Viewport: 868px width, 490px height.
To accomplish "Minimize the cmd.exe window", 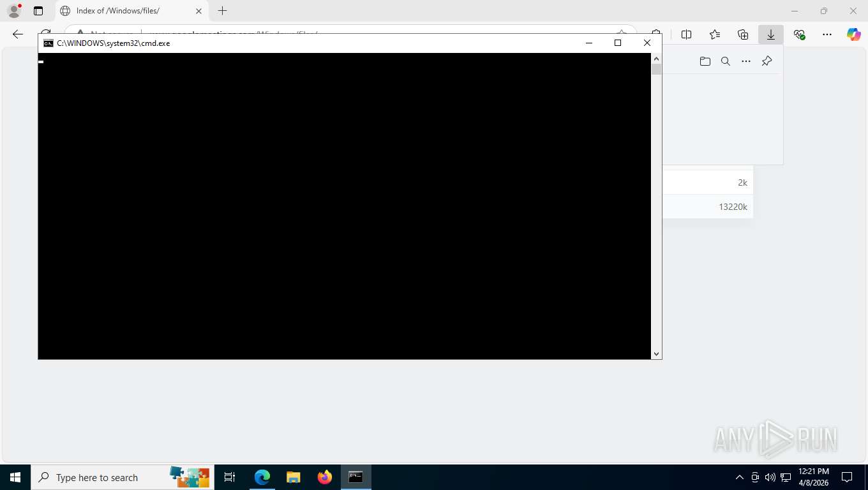I will (x=588, y=43).
